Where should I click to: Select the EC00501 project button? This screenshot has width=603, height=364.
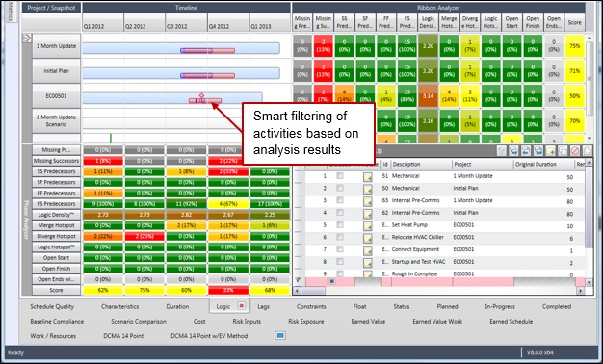tap(56, 96)
